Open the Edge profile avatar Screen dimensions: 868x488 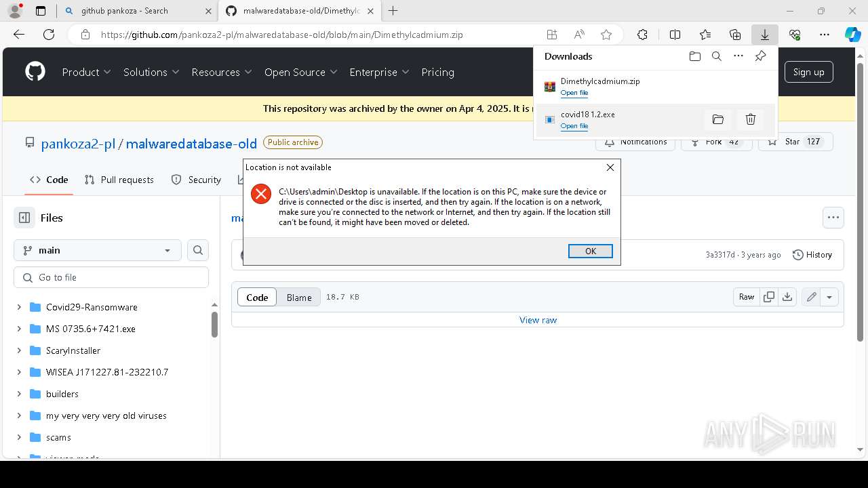(x=14, y=11)
